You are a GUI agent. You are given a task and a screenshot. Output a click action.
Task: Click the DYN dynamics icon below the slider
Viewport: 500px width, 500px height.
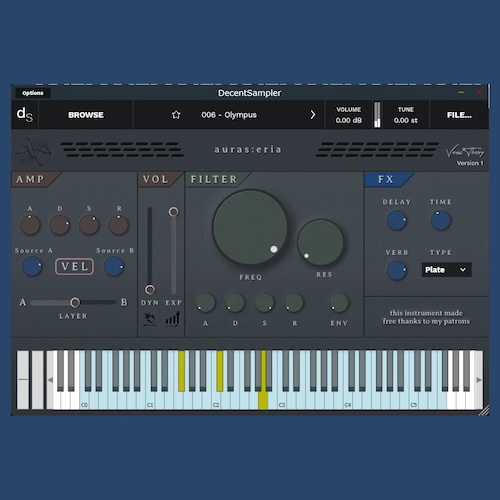(150, 319)
